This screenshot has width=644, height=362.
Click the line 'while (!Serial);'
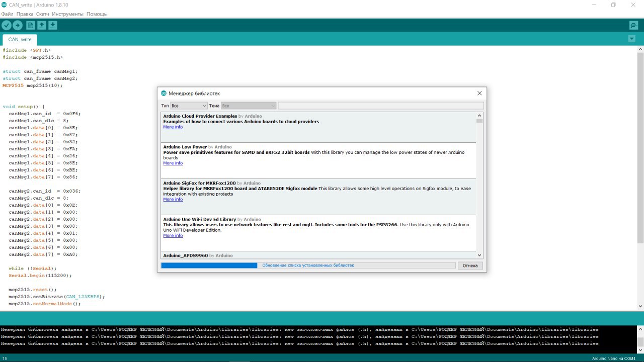click(33, 268)
